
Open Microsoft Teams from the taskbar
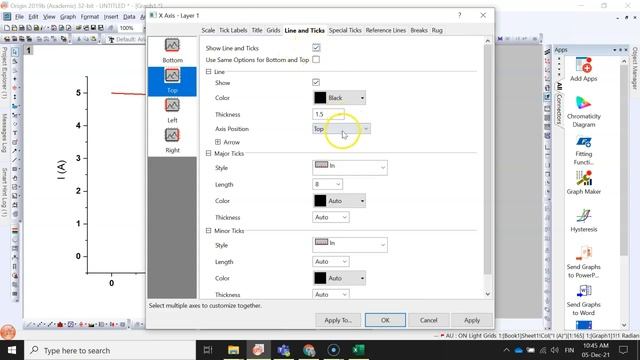point(283,350)
